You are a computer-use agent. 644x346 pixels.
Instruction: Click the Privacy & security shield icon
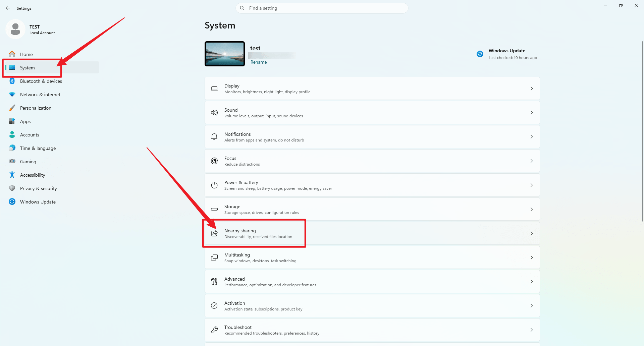coord(12,188)
